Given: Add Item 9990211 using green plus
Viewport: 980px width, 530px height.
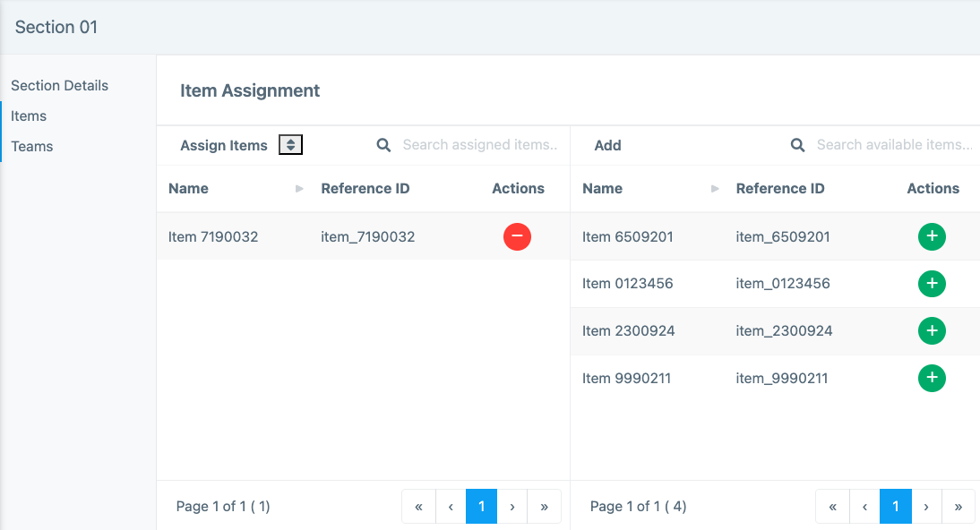Looking at the screenshot, I should tap(932, 378).
